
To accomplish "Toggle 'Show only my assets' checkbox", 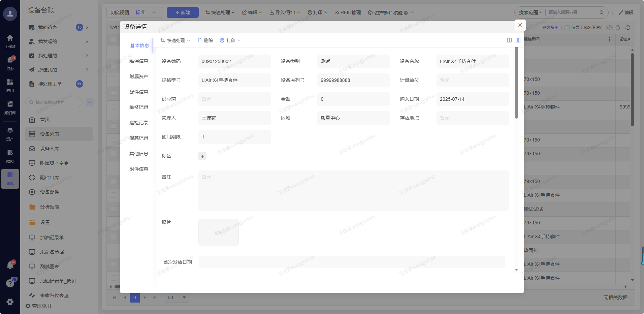I will 567,28.
